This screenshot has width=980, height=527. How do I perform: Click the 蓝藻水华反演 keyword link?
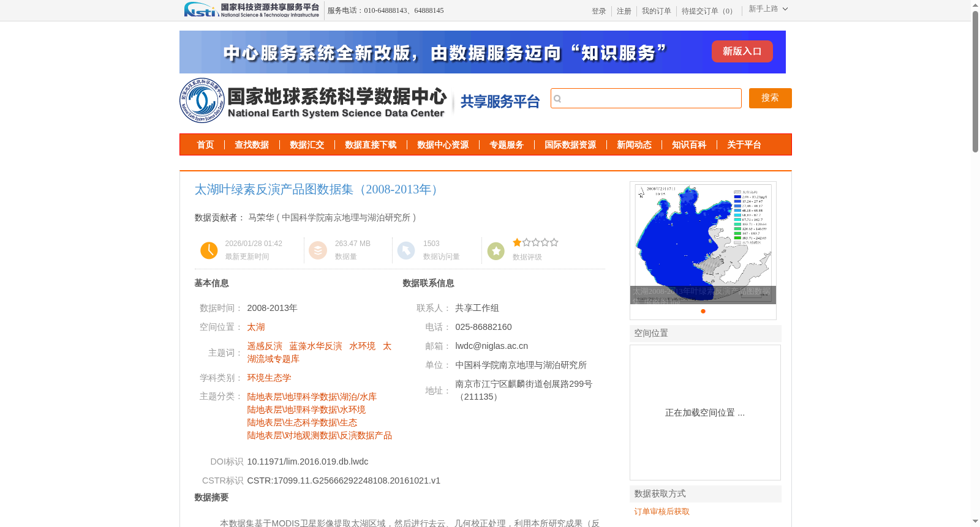click(x=315, y=346)
